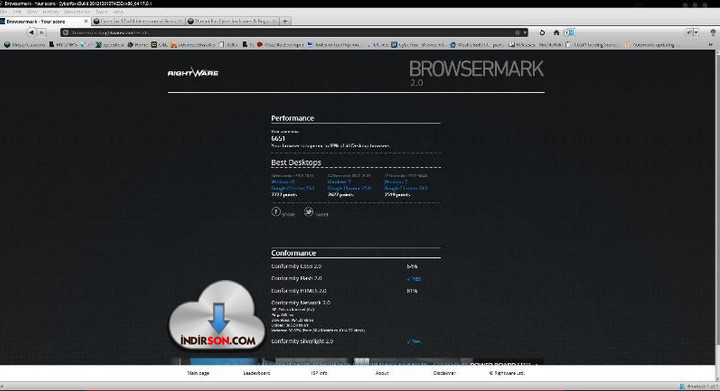Open the Leaderboard footer link
720x391 pixels.
(x=257, y=373)
